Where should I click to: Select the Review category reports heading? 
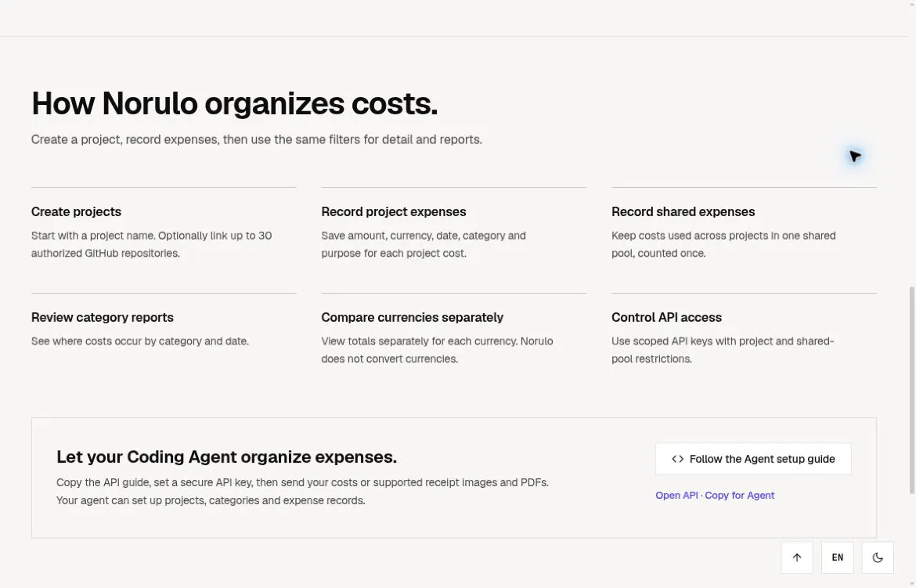(103, 317)
